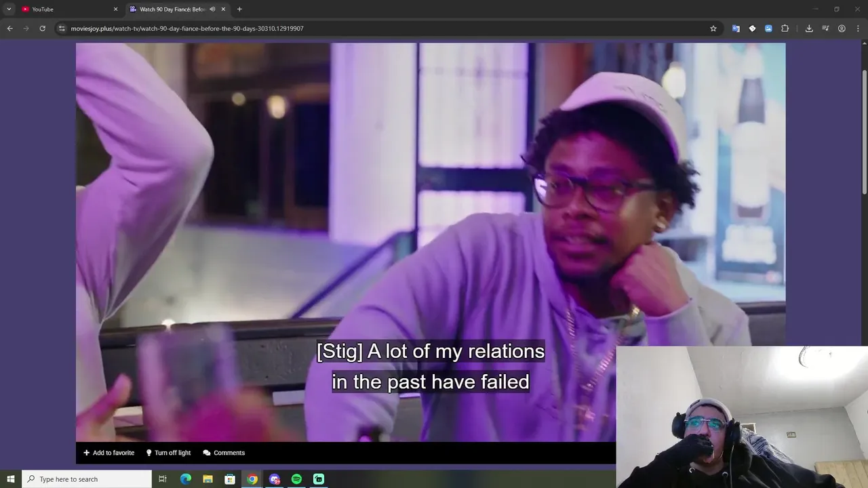Bookmark this page with the star icon
868x488 pixels.
click(x=713, y=28)
